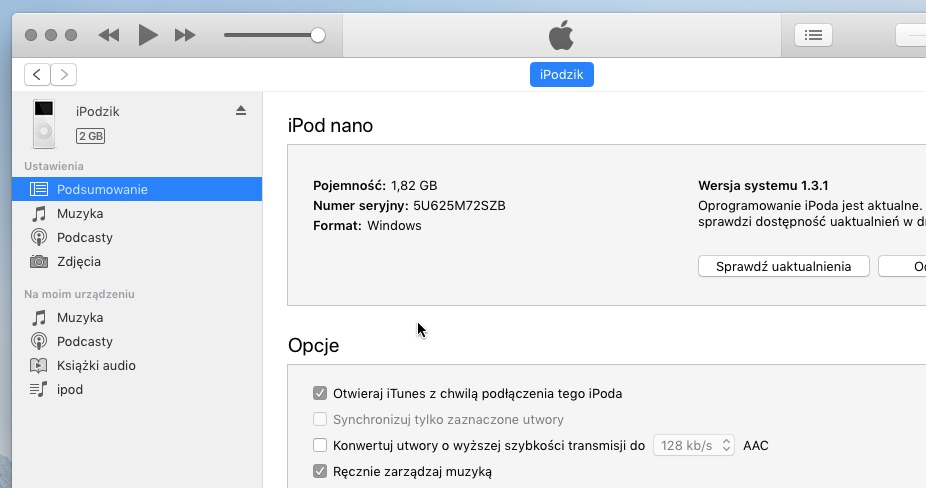Toggle Ręcznie zarządzaj muzyką checkbox
Viewport: 926px width, 488px height.
[x=319, y=471]
